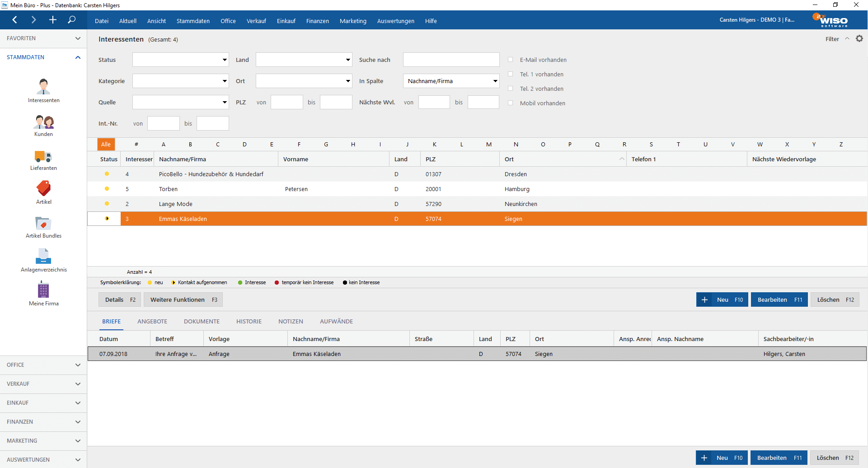Toggle the Mobil vorhanden checkbox
Screen dimensions: 868x468
[510, 103]
